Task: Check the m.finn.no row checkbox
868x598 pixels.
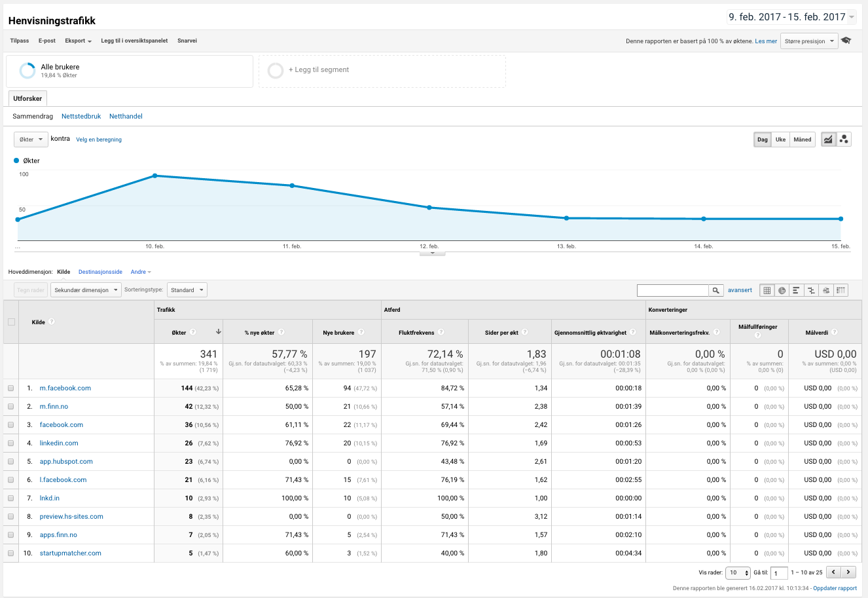Action: pos(11,406)
